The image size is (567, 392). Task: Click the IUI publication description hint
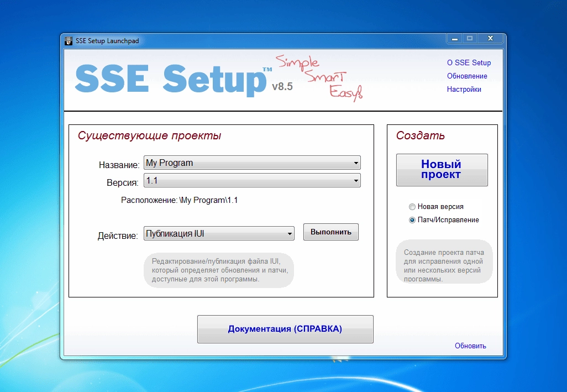pos(219,270)
